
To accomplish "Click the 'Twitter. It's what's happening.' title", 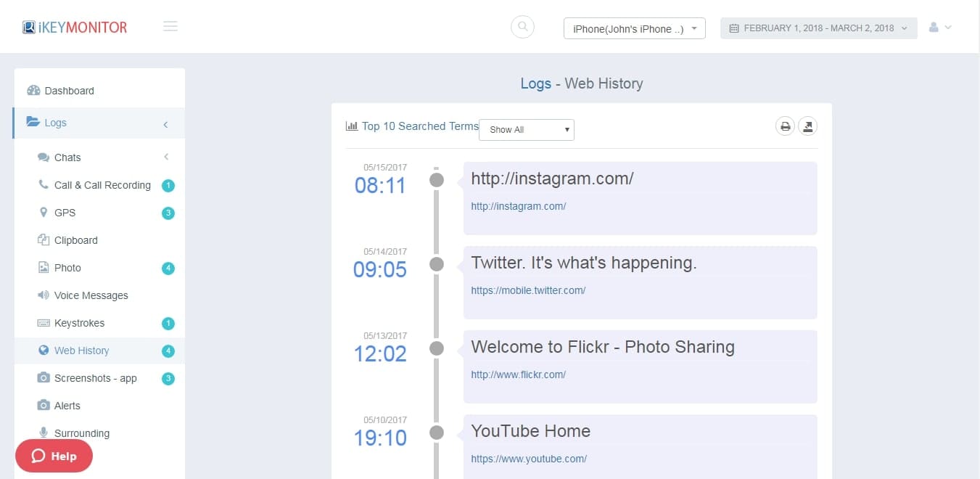I will [x=584, y=263].
